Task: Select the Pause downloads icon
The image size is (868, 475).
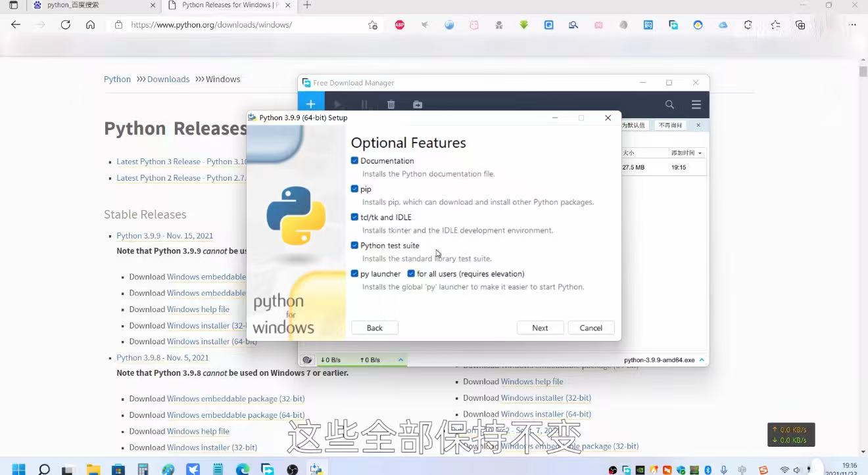Action: [364, 104]
